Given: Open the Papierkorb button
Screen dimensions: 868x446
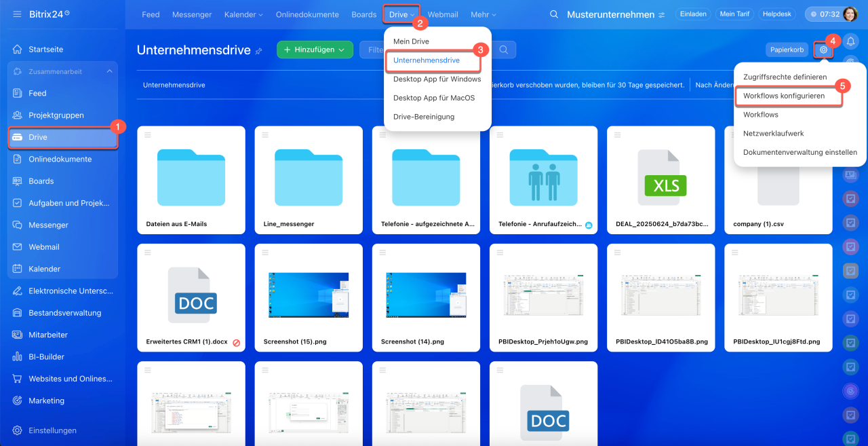Looking at the screenshot, I should [x=787, y=50].
